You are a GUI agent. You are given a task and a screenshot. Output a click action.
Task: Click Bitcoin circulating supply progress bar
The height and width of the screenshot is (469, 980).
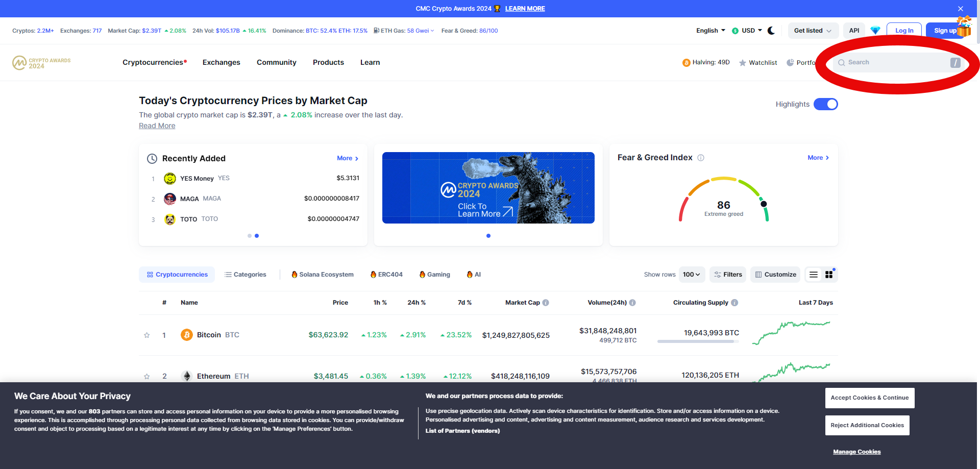pos(698,341)
